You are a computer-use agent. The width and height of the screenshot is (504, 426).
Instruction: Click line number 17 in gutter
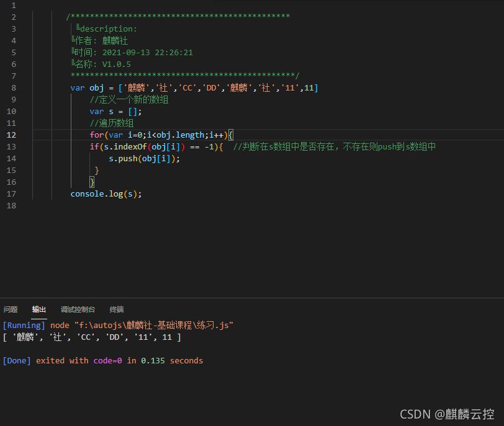pyautogui.click(x=11, y=194)
